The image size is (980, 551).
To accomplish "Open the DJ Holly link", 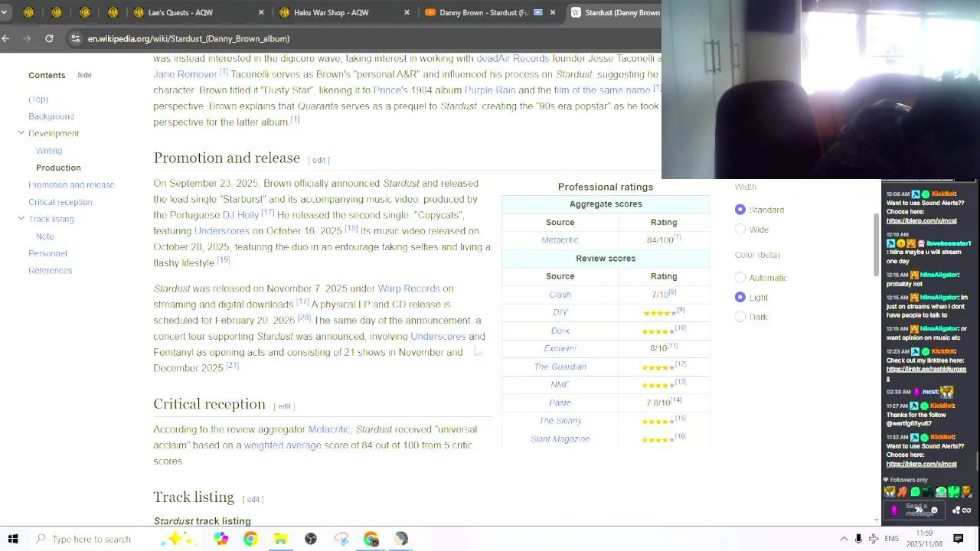I will point(240,215).
